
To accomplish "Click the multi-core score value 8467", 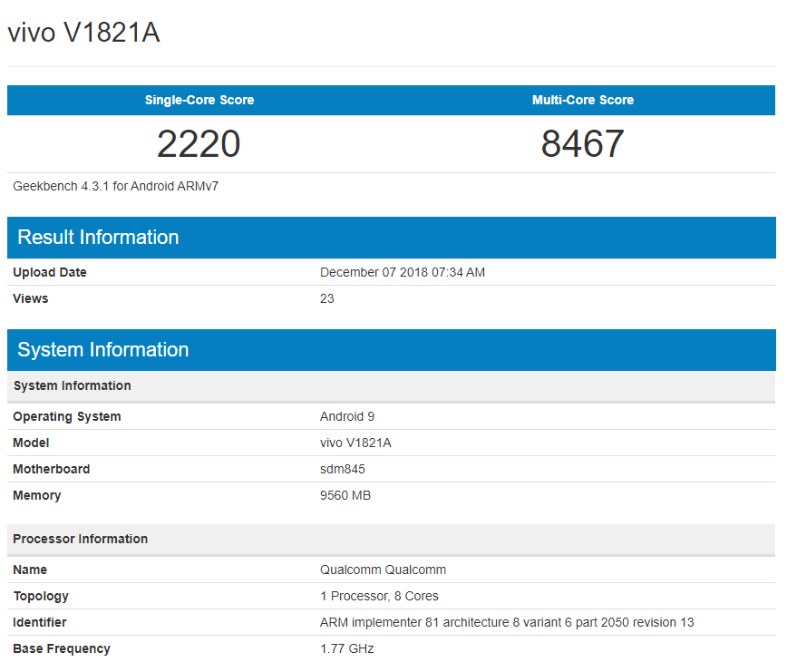I will click(582, 144).
